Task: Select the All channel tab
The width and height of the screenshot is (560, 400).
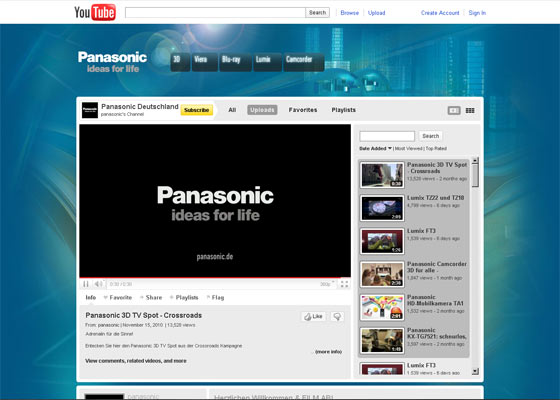Action: (232, 110)
